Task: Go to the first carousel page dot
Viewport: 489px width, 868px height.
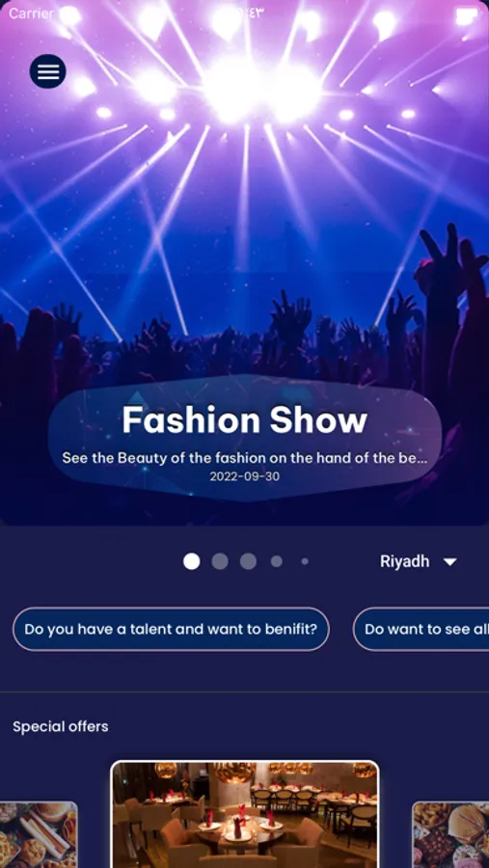Action: tap(192, 561)
